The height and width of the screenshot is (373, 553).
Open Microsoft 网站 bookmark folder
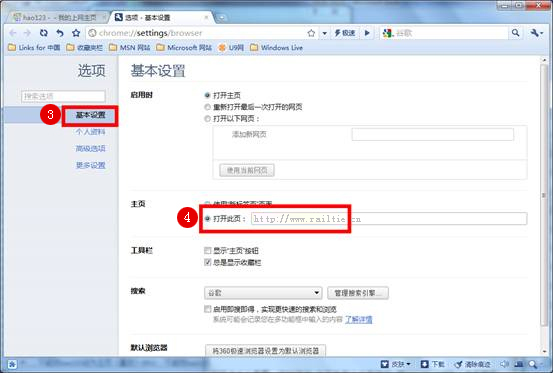click(x=184, y=48)
